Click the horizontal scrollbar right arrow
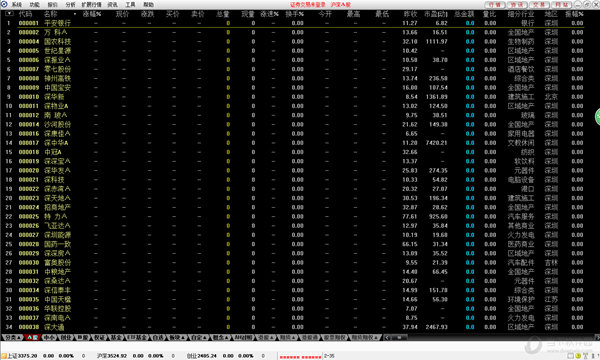600x360 pixels. [x=597, y=337]
